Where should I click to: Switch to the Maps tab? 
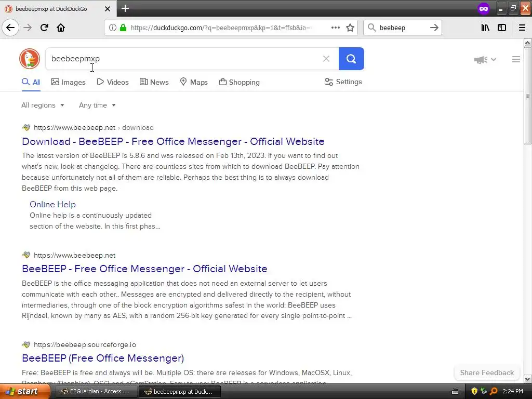tap(194, 82)
